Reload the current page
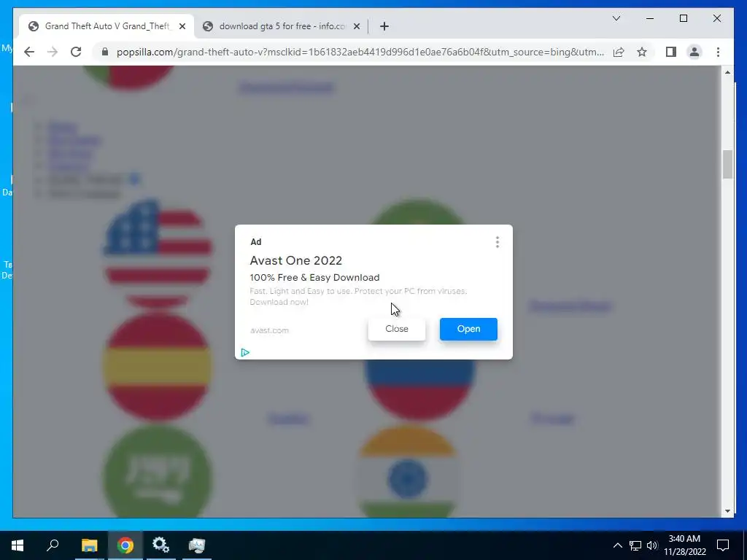Viewport: 747px width, 560px height. click(x=76, y=52)
